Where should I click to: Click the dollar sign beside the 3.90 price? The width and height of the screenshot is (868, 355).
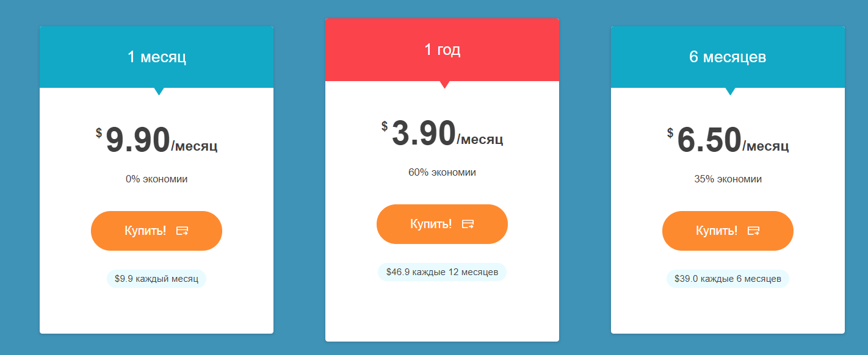pyautogui.click(x=385, y=126)
